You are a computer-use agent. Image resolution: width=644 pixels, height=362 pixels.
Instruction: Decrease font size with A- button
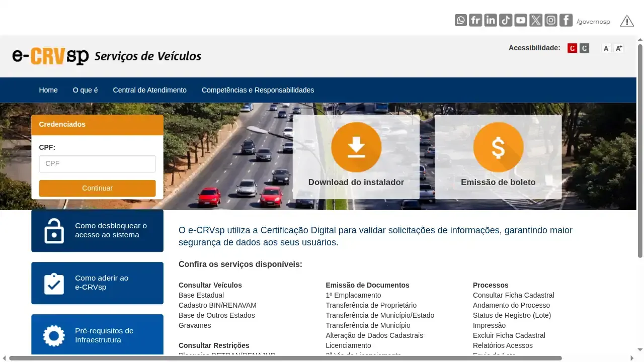(607, 48)
